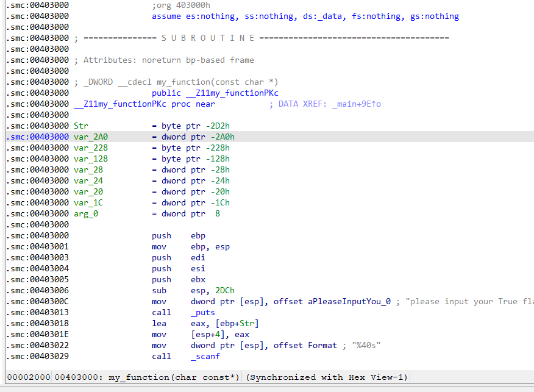534x392 pixels.
Task: Click the ';org 403000h' comment line
Action: pos(181,5)
